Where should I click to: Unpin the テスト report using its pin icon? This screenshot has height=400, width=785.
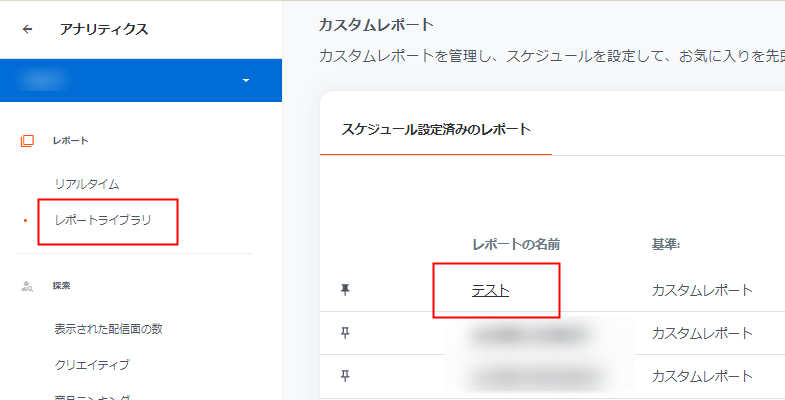pos(345,290)
